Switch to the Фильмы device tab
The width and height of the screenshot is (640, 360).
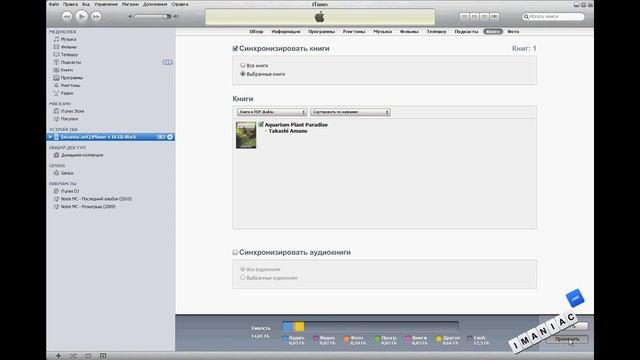(x=409, y=31)
